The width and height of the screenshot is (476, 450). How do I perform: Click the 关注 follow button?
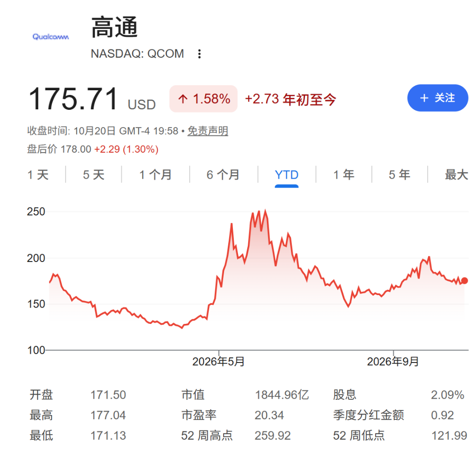(437, 98)
